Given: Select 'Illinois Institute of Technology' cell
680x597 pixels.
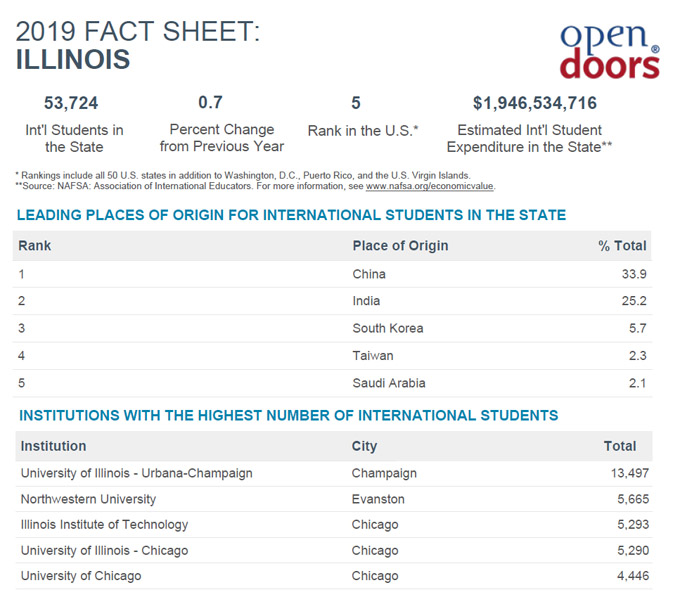Looking at the screenshot, I should 105,525.
